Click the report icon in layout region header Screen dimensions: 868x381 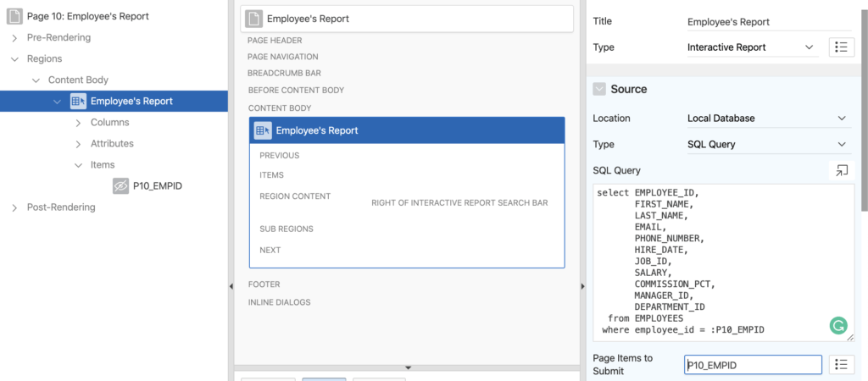click(263, 130)
